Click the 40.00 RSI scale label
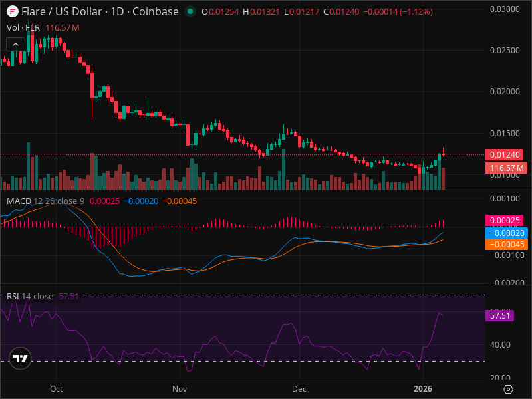 500,345
